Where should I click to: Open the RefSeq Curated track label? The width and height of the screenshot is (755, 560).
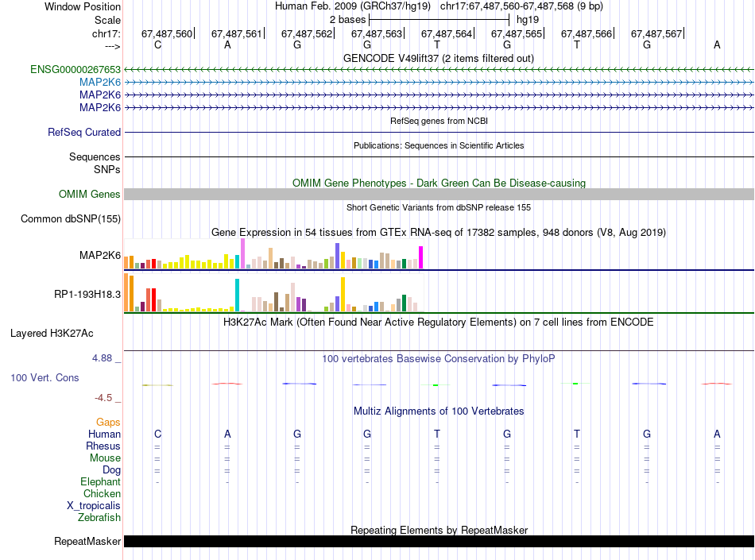84,132
